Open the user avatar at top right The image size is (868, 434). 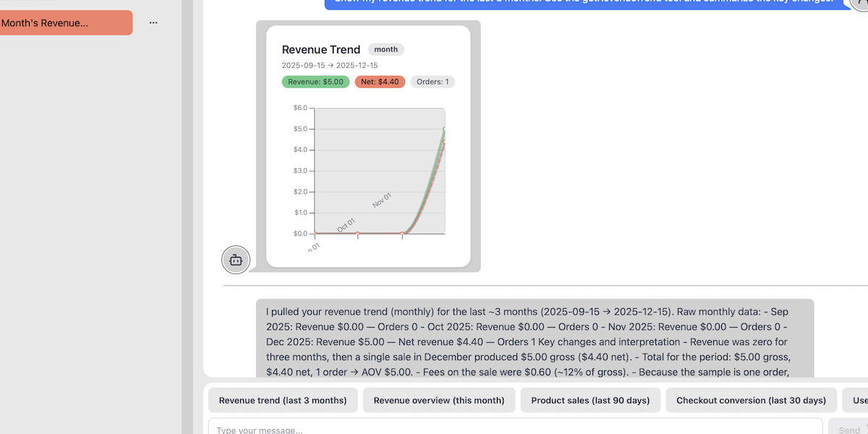[862, 5]
